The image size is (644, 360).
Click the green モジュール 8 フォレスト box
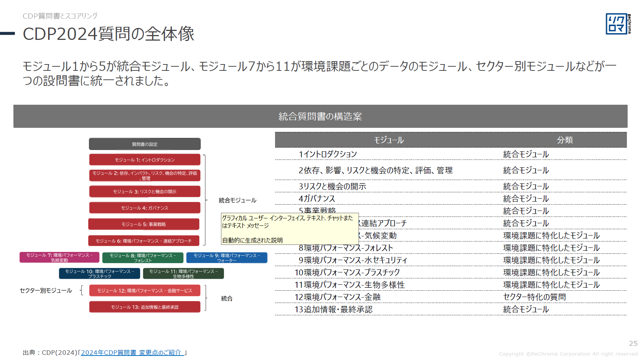click(143, 258)
